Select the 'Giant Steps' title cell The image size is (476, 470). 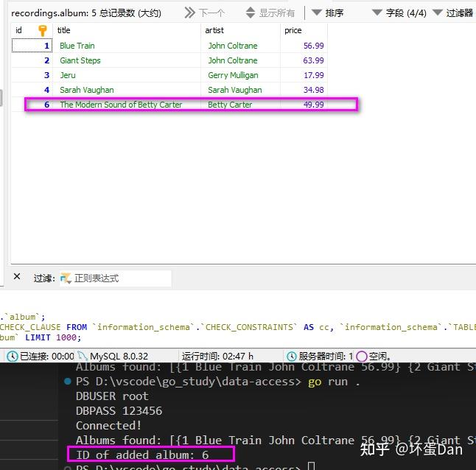click(127, 60)
